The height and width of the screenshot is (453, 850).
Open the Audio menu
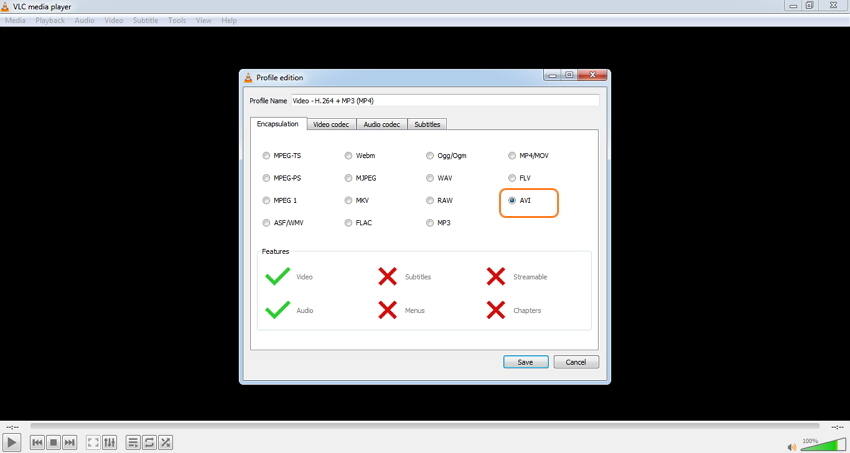pos(84,21)
